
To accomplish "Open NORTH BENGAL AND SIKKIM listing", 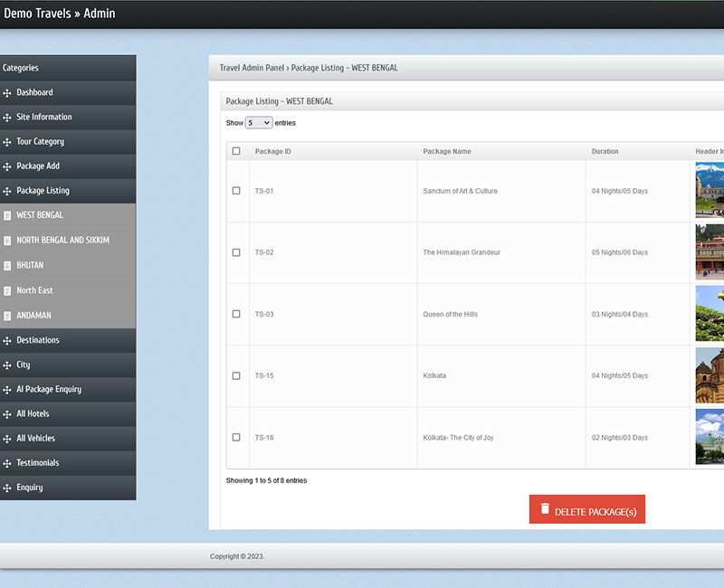I will point(62,241).
